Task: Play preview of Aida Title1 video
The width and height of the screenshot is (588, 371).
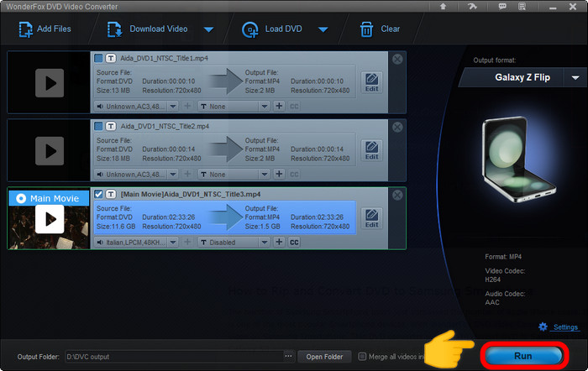Action: coord(50,83)
